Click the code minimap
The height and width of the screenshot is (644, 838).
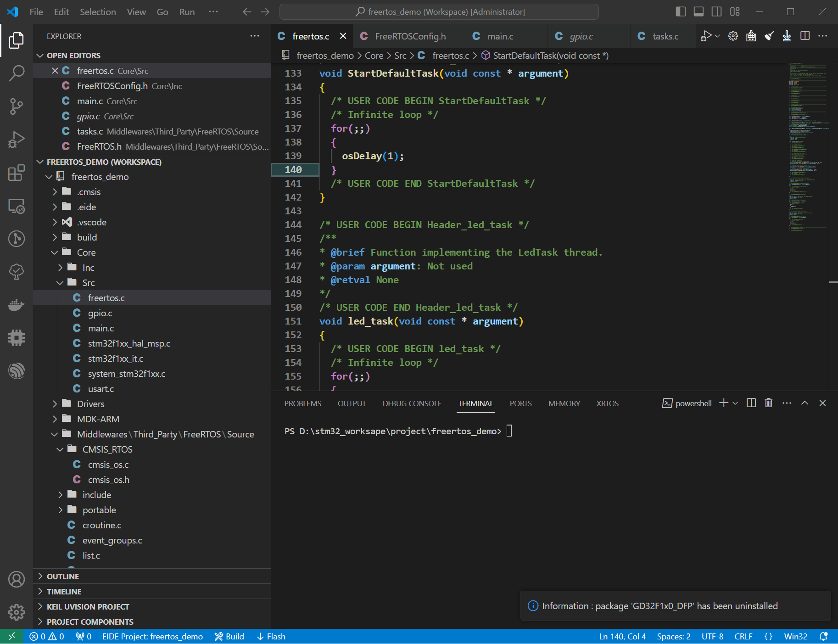coord(808,147)
